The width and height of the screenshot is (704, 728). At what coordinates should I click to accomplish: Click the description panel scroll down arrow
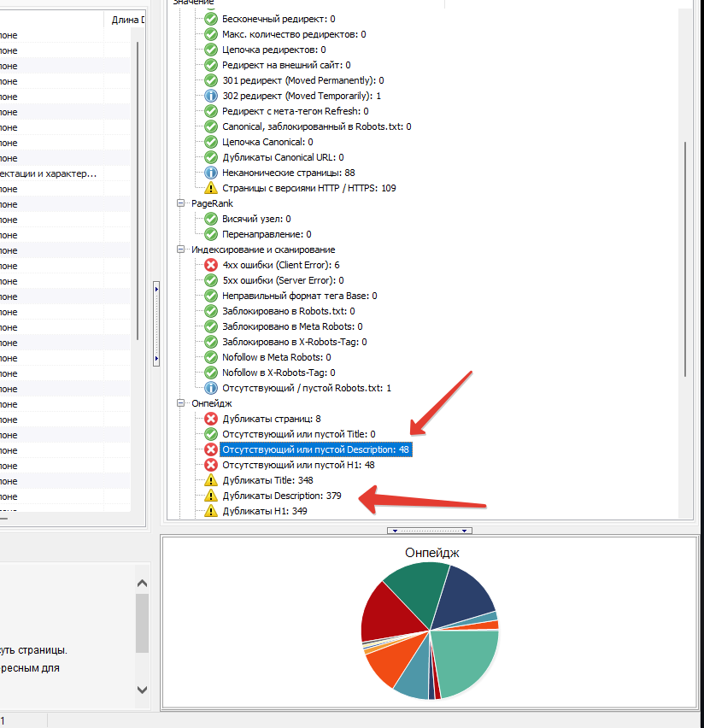142,689
